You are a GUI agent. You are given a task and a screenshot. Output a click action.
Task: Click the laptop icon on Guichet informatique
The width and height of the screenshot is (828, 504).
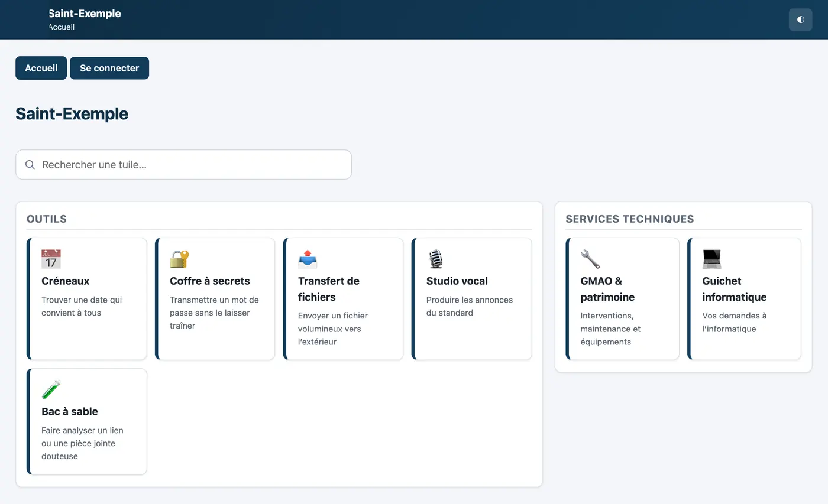(712, 259)
